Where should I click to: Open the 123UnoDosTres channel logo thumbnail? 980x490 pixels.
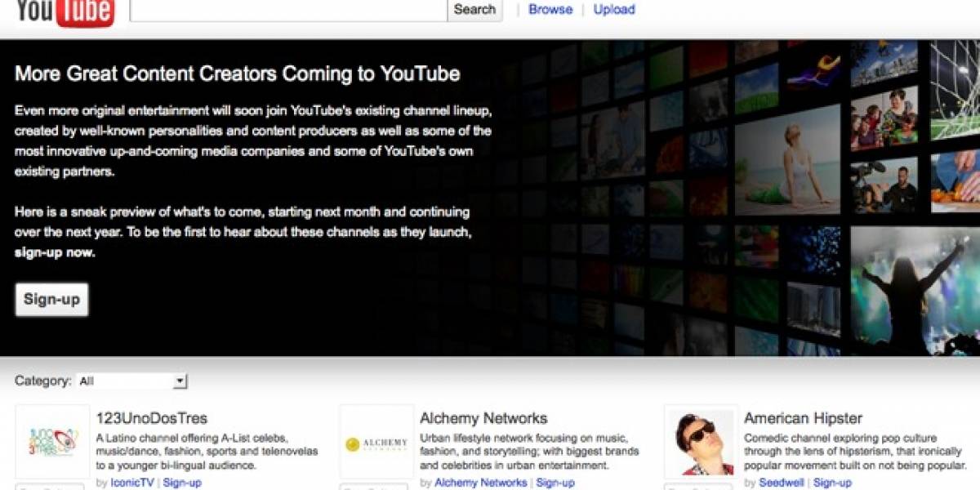(x=52, y=442)
